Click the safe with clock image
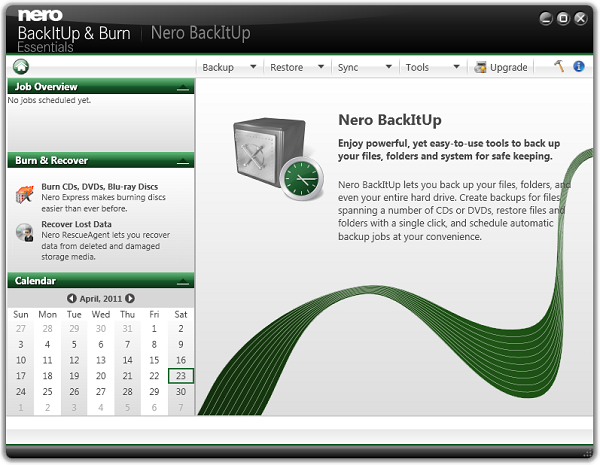Image resolution: width=600 pixels, height=465 pixels. pyautogui.click(x=279, y=159)
